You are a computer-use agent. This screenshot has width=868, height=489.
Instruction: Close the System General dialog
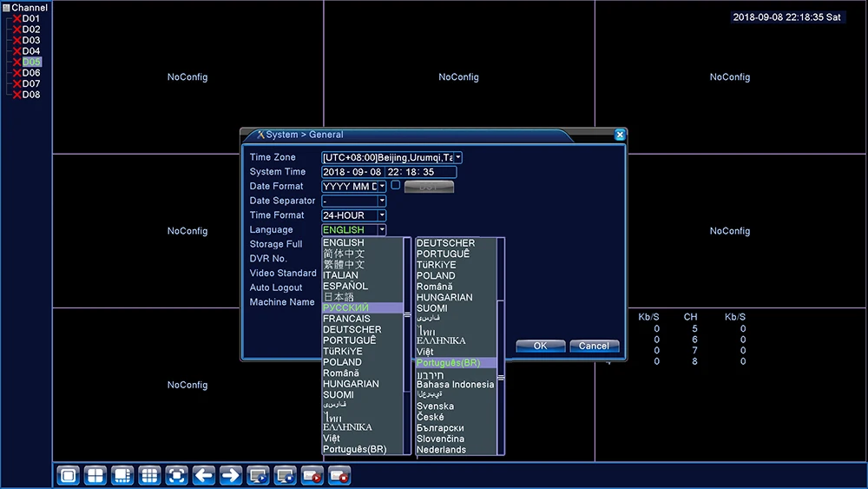coord(620,135)
